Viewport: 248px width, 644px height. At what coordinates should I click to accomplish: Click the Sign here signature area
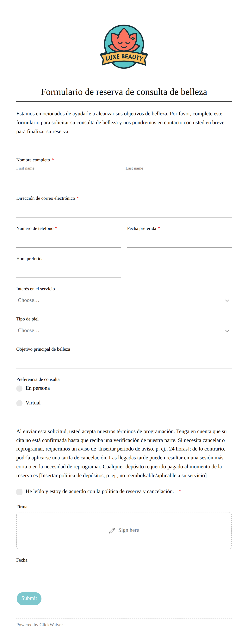[x=124, y=530]
